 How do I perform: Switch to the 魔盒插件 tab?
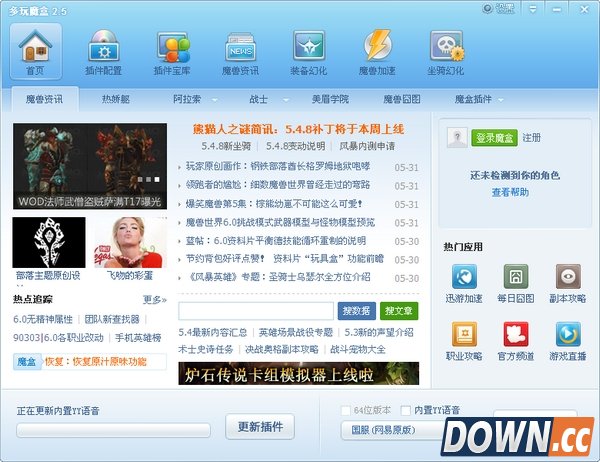(473, 100)
